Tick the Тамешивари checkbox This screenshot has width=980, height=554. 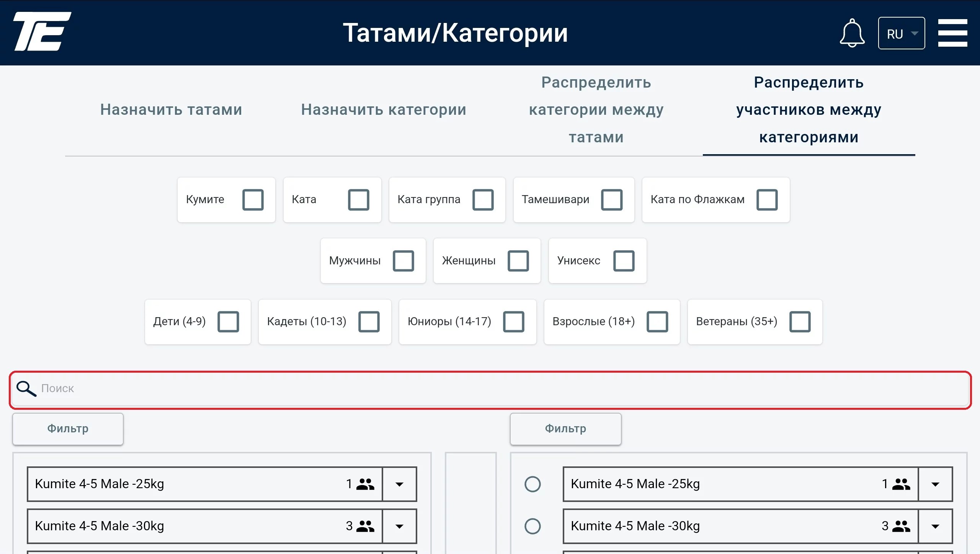click(x=612, y=200)
